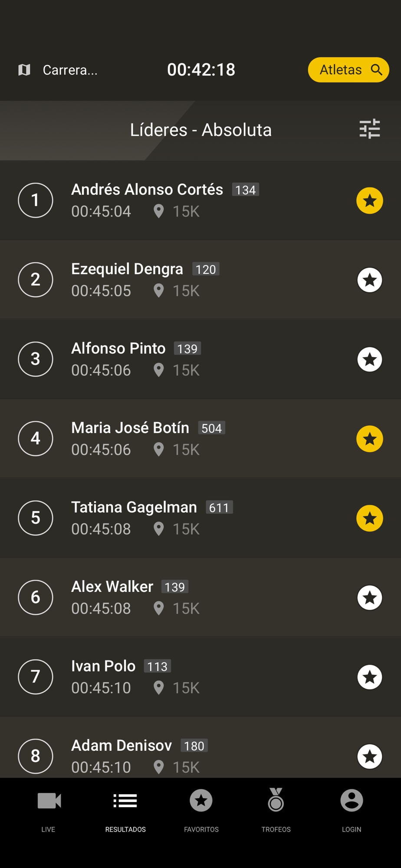This screenshot has height=868, width=401.
Task: Tap the 00:42:18 race timer
Action: [201, 70]
